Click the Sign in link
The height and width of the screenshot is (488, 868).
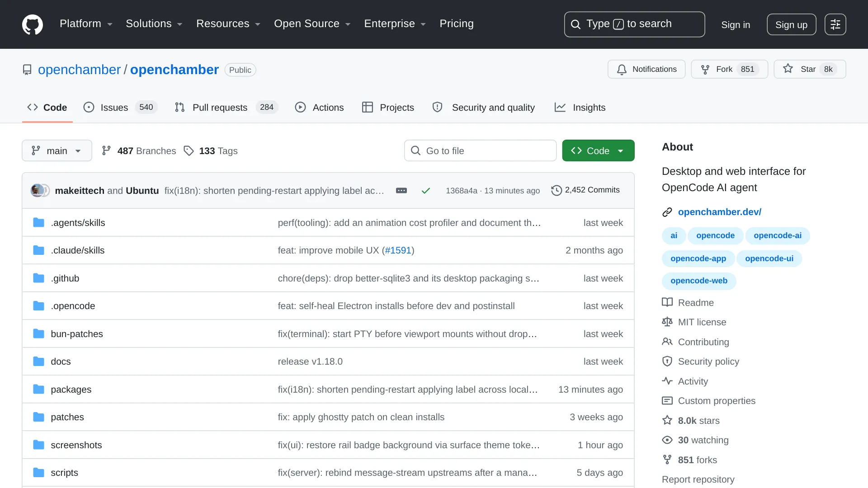click(736, 24)
